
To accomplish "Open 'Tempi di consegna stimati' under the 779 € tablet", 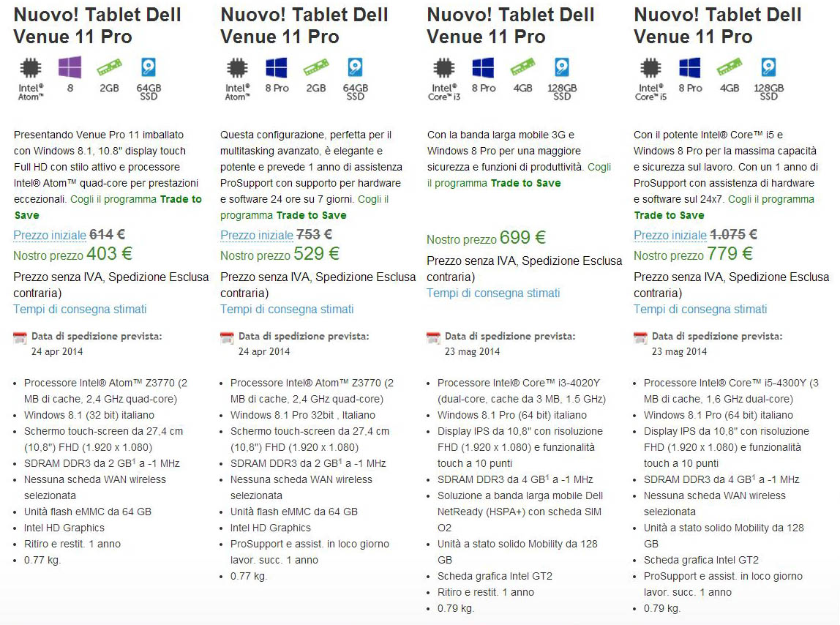I will click(x=700, y=309).
